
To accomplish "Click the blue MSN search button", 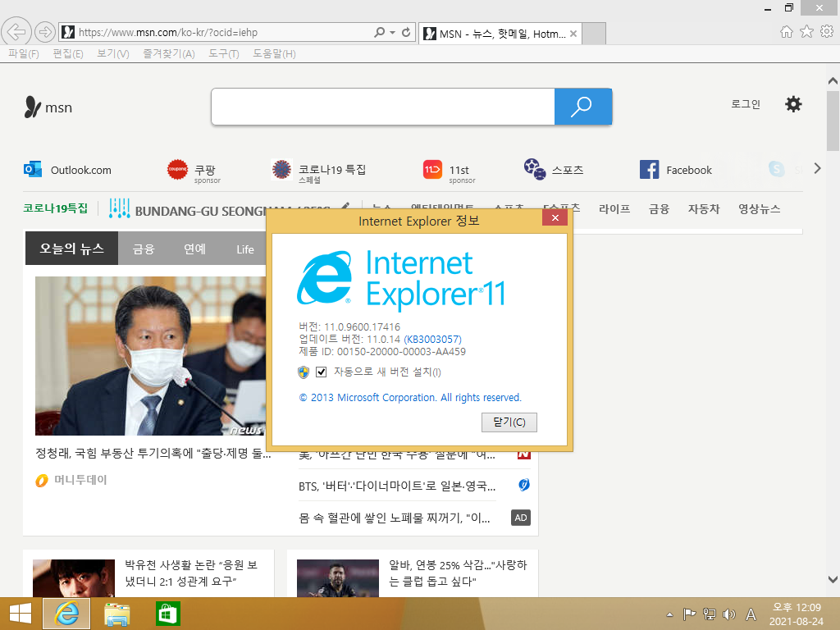I will [583, 107].
